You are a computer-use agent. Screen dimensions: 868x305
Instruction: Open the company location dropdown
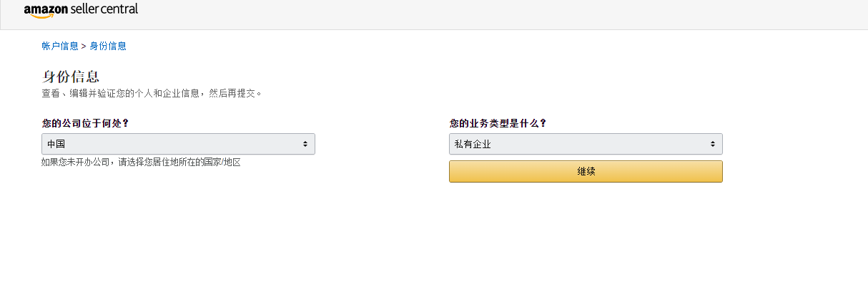pyautogui.click(x=178, y=144)
